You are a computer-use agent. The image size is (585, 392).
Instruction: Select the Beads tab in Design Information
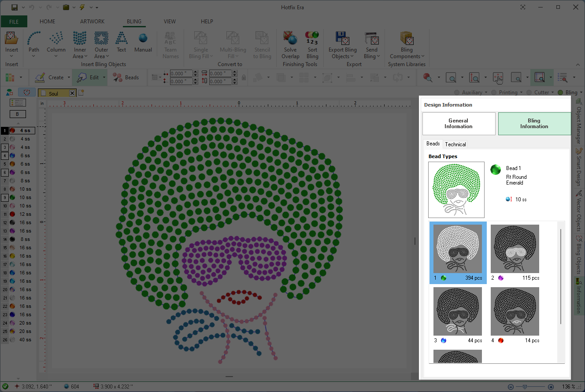(x=433, y=144)
